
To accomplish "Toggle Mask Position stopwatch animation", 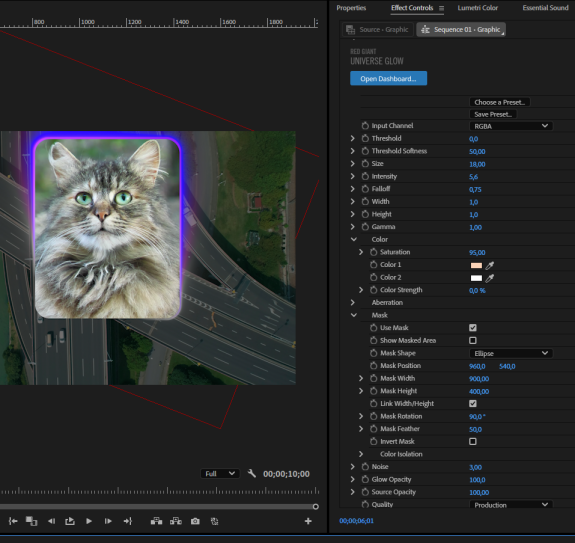I will (373, 366).
